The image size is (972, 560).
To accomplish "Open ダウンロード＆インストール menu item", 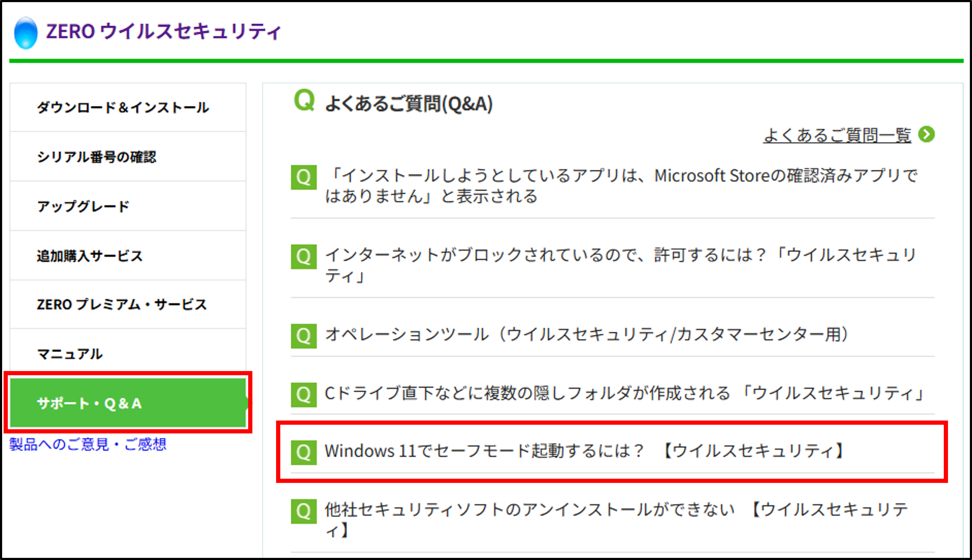I will pos(128,107).
